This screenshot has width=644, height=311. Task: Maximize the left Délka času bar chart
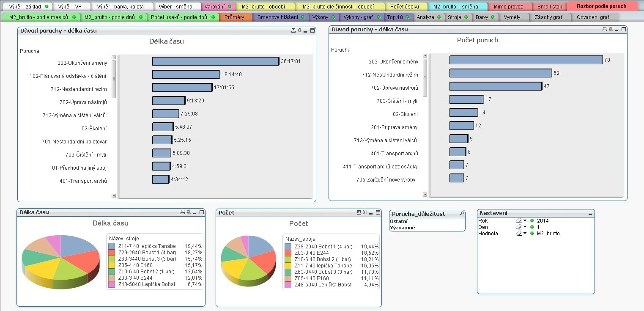(x=312, y=30)
